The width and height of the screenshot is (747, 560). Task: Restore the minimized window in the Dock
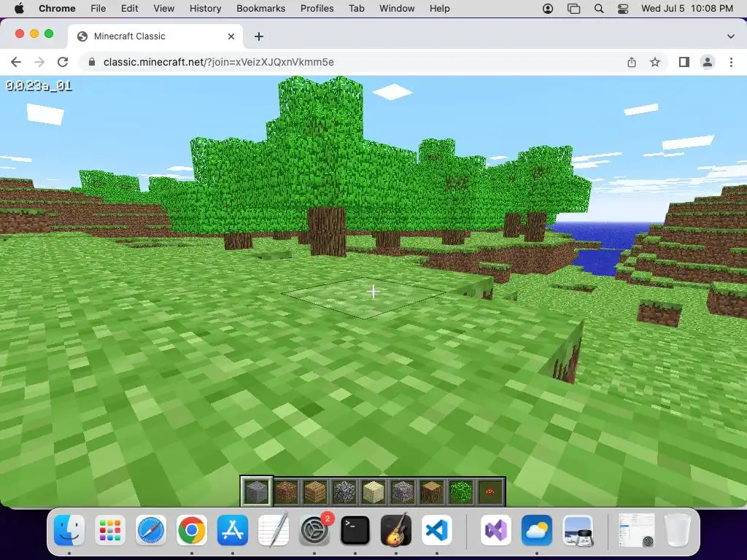pyautogui.click(x=636, y=530)
